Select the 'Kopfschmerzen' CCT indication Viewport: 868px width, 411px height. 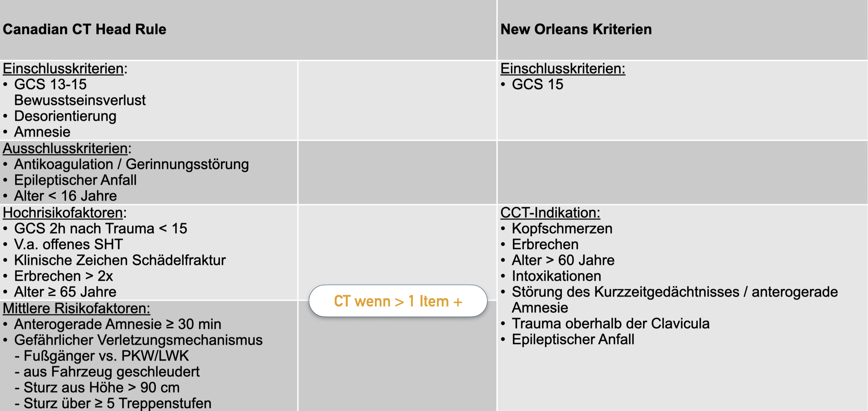click(562, 229)
